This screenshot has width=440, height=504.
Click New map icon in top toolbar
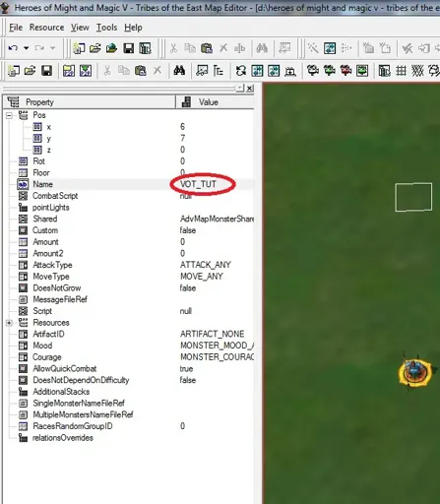tap(79, 48)
